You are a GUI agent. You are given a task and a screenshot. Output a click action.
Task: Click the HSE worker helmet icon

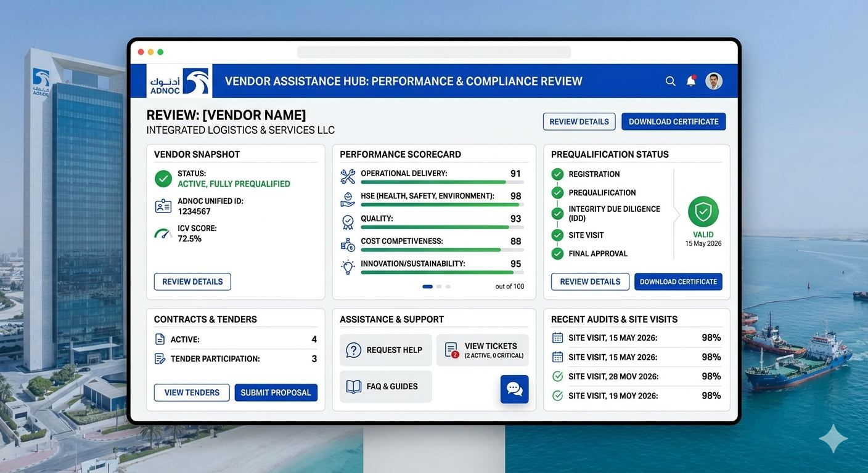[348, 200]
